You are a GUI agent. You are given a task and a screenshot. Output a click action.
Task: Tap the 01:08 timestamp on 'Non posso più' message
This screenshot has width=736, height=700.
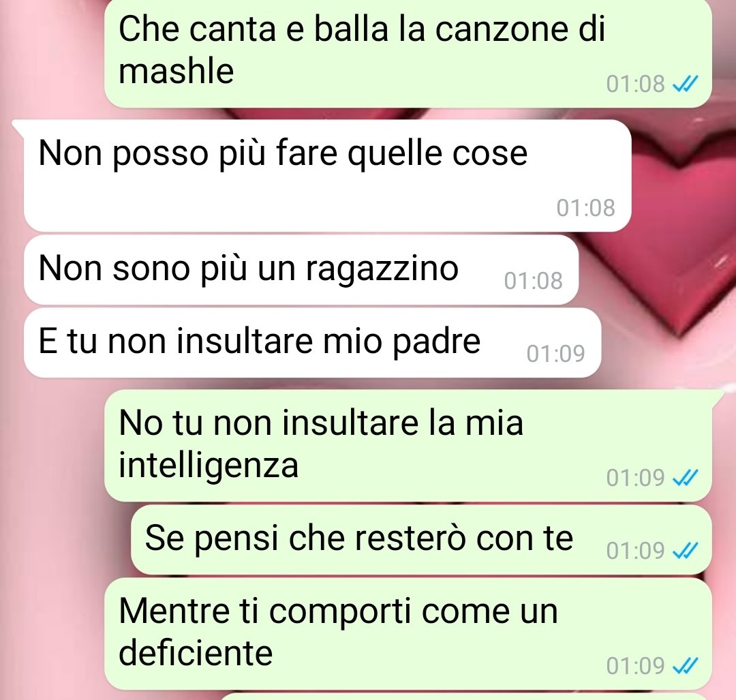(586, 208)
